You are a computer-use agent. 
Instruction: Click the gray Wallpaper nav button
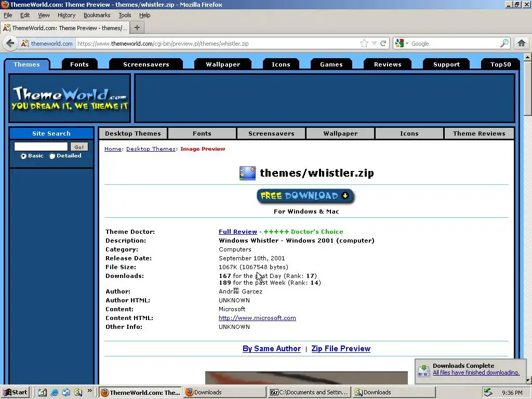tap(340, 134)
